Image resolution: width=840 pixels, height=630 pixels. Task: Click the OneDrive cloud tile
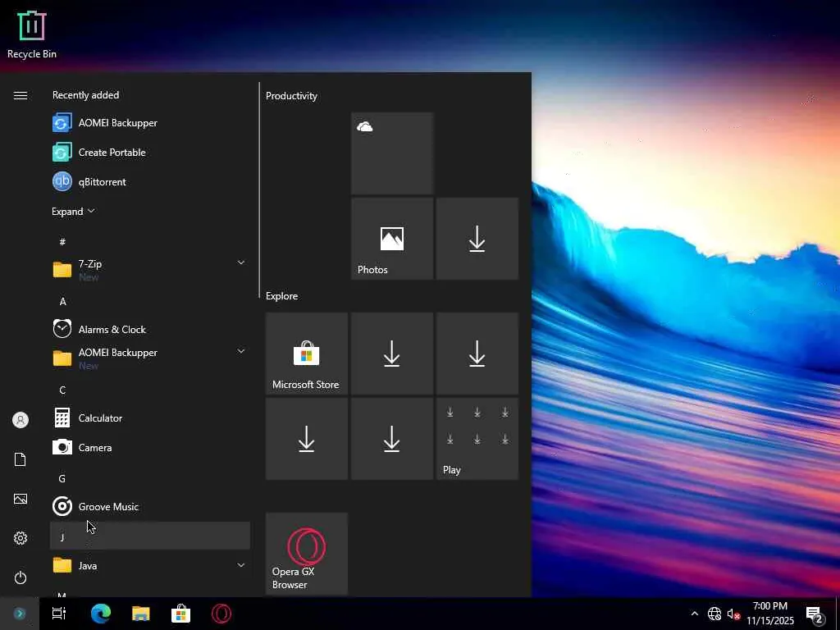[391, 153]
